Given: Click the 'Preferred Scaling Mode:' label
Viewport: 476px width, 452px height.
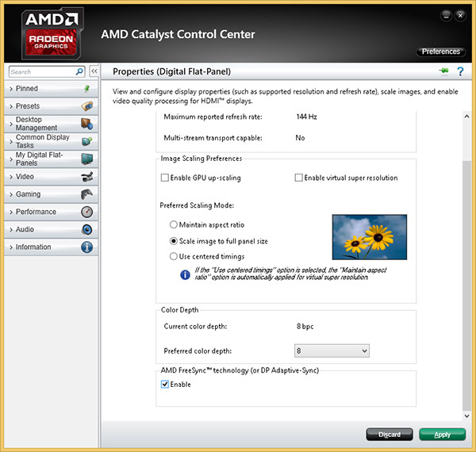Looking at the screenshot, I should point(197,205).
